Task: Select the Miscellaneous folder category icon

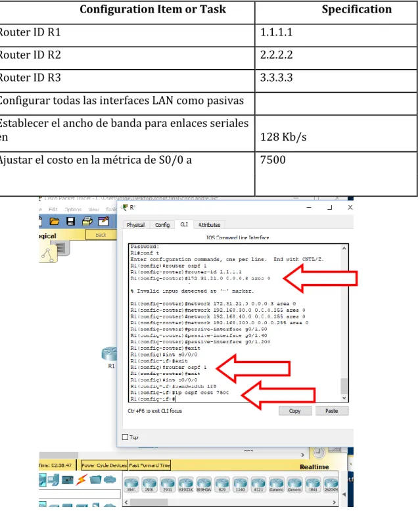Action: pos(95,480)
